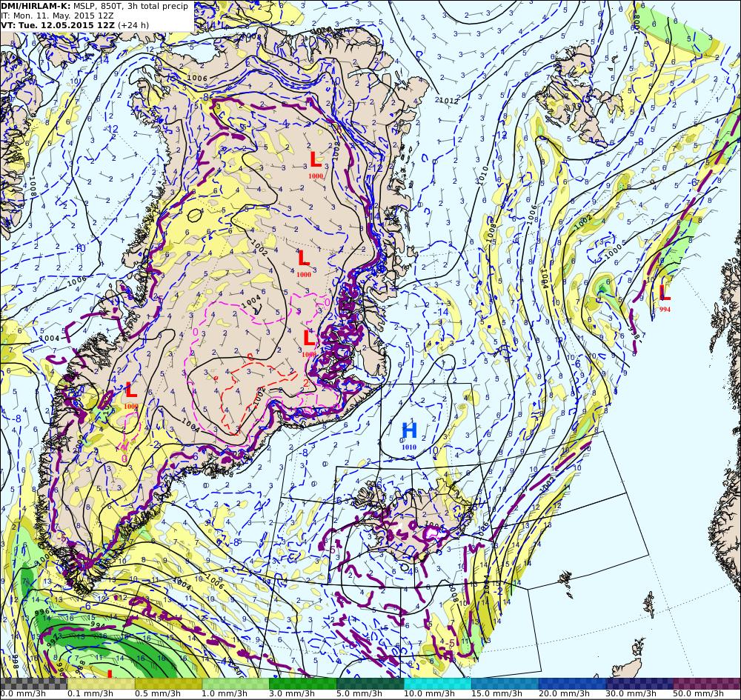741x700 pixels.
Task: Click the red L symbol labeled 994
Action: click(665, 293)
